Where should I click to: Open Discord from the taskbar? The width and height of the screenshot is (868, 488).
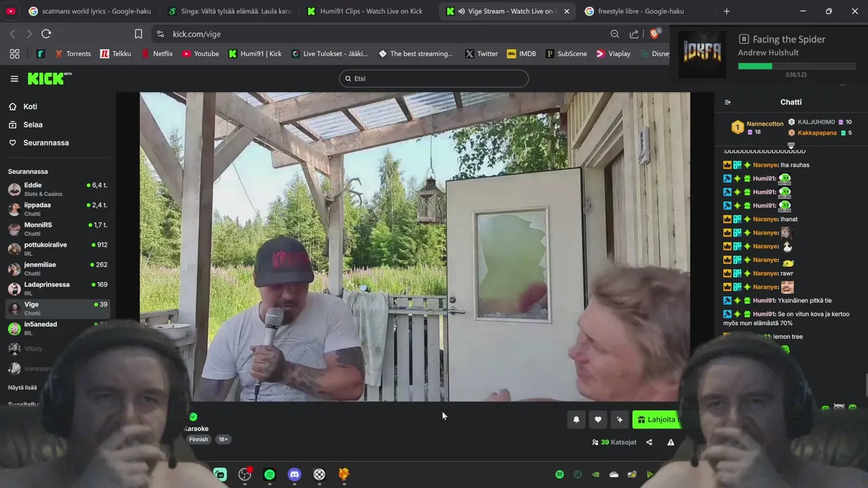(x=294, y=474)
